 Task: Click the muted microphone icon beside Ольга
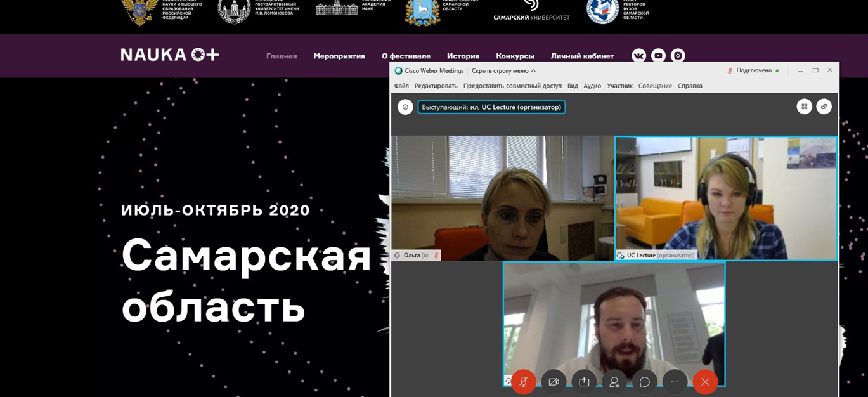(436, 256)
